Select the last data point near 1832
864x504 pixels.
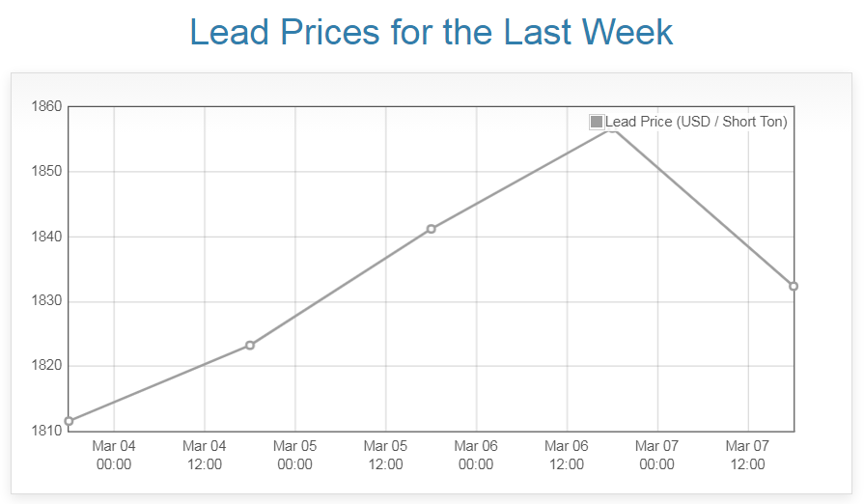(x=794, y=286)
